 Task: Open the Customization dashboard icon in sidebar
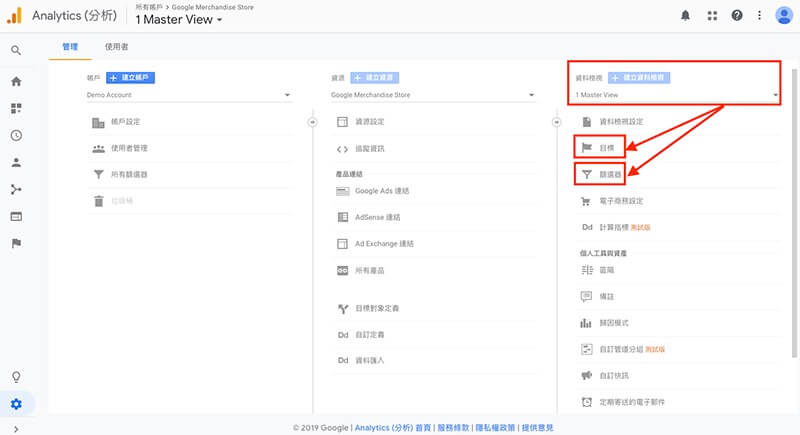(x=16, y=109)
